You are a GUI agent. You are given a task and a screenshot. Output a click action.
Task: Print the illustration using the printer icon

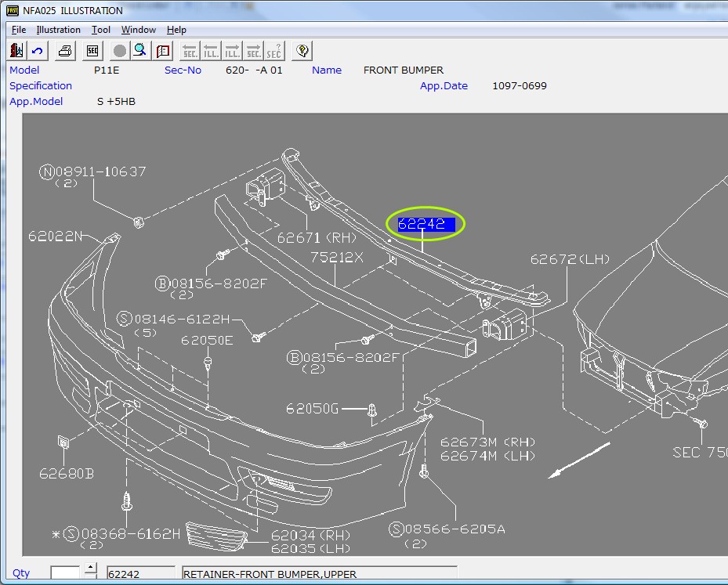coord(67,52)
